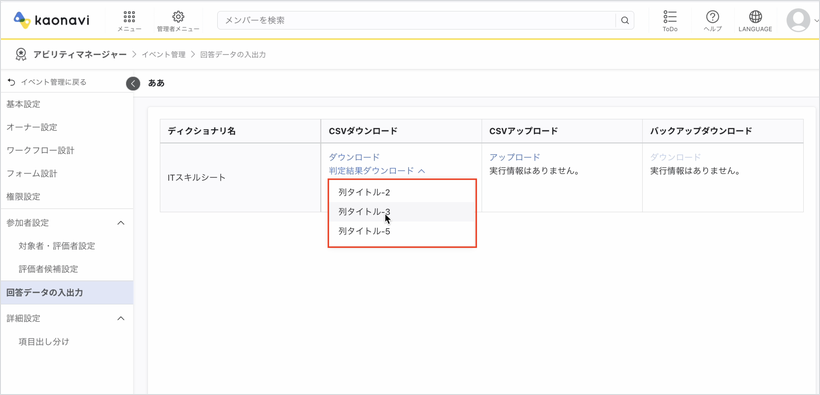Return via イベント管理に戻る
Image resolution: width=820 pixels, height=395 pixels.
click(47, 82)
